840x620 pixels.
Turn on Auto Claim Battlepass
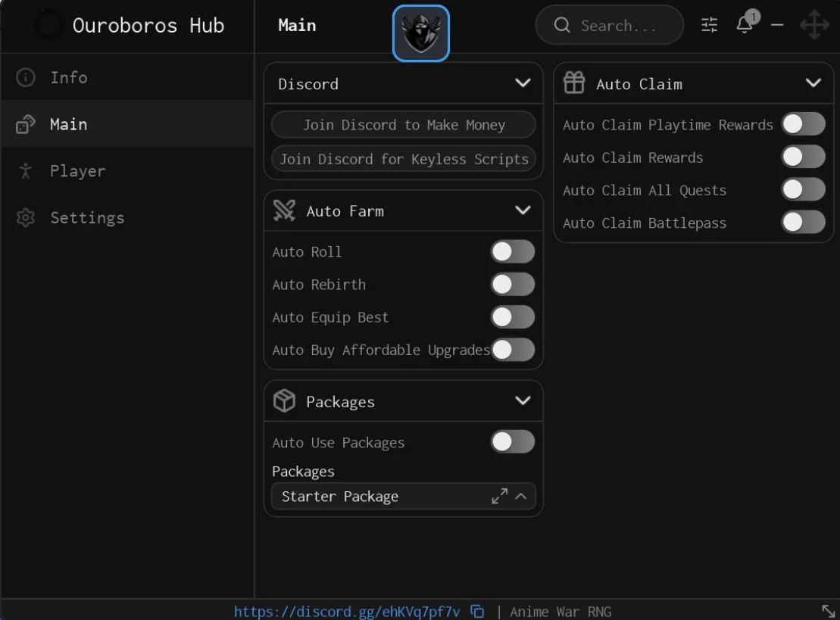pos(803,223)
